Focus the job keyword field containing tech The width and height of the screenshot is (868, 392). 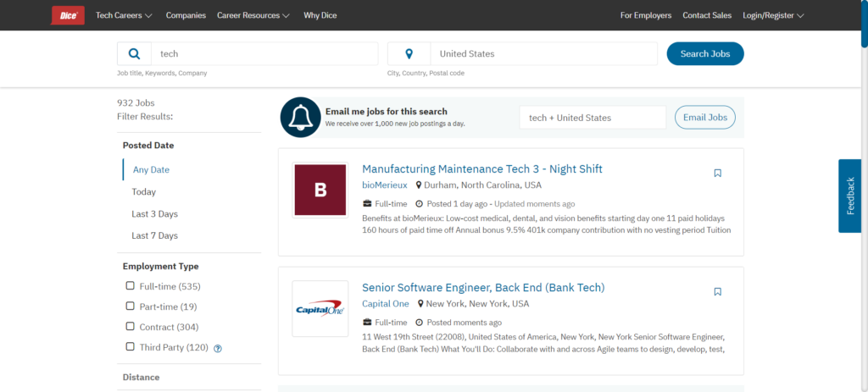click(264, 53)
